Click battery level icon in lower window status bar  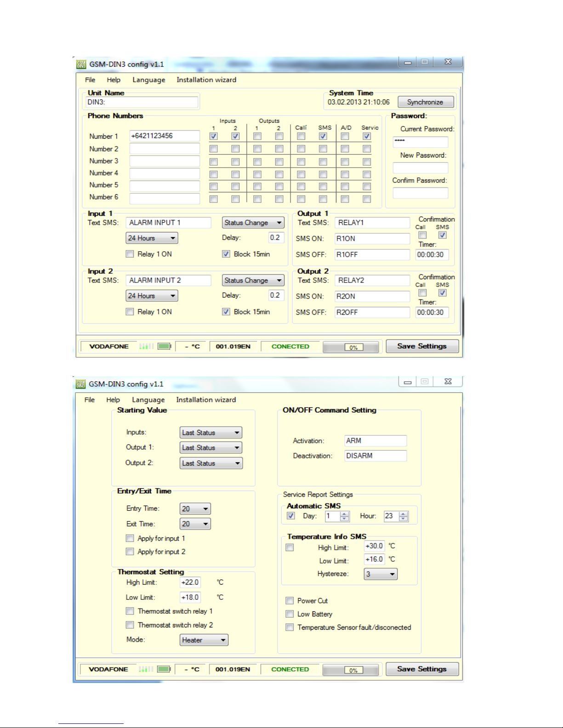click(x=164, y=669)
